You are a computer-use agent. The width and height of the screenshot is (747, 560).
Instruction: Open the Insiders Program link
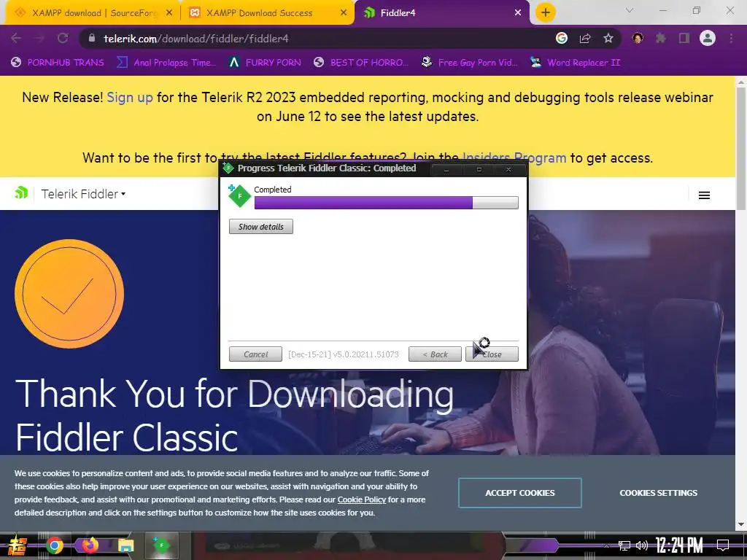click(514, 157)
